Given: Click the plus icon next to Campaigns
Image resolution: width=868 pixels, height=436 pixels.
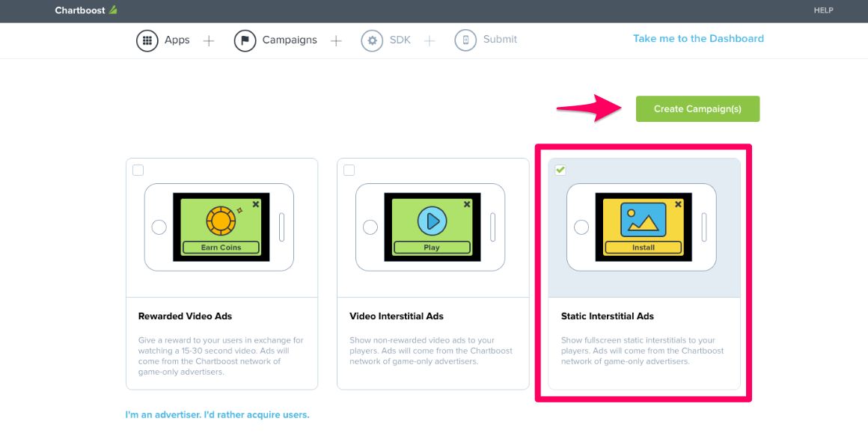Looking at the screenshot, I should click(336, 40).
